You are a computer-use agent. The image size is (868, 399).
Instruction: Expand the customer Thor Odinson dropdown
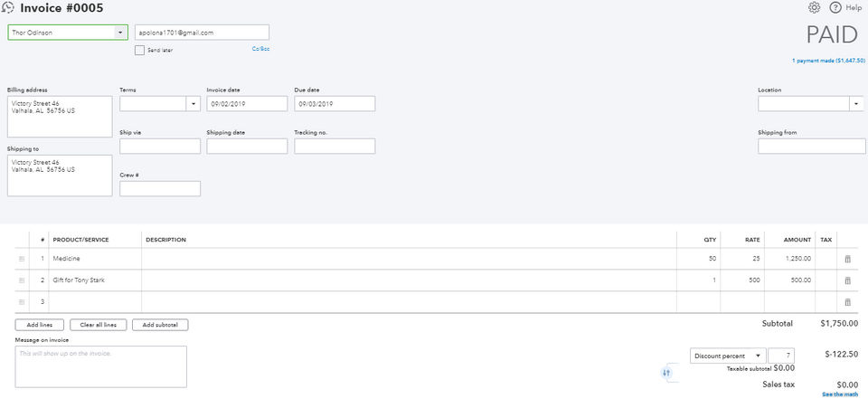coord(120,33)
